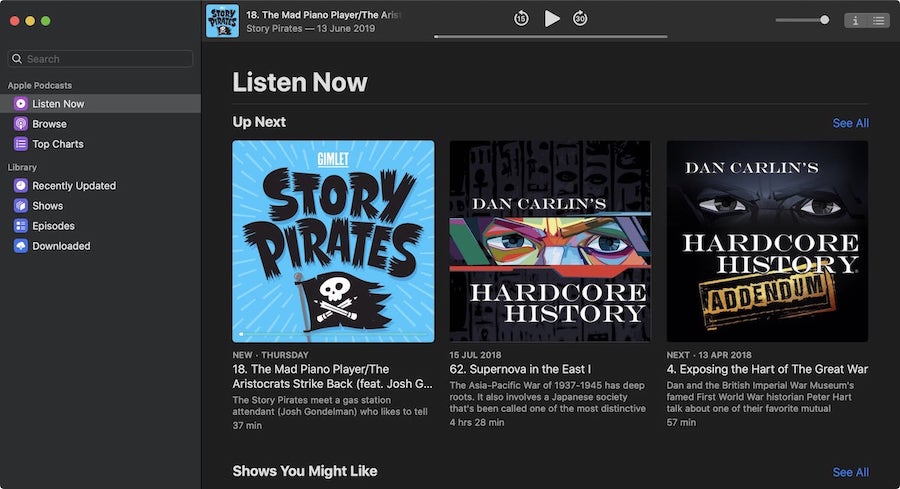Click the Recently Updated clock icon

coord(21,185)
